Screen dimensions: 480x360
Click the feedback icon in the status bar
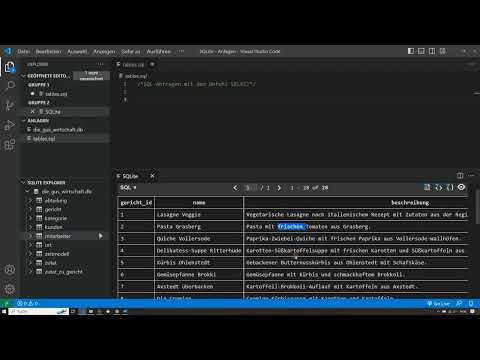459,303
